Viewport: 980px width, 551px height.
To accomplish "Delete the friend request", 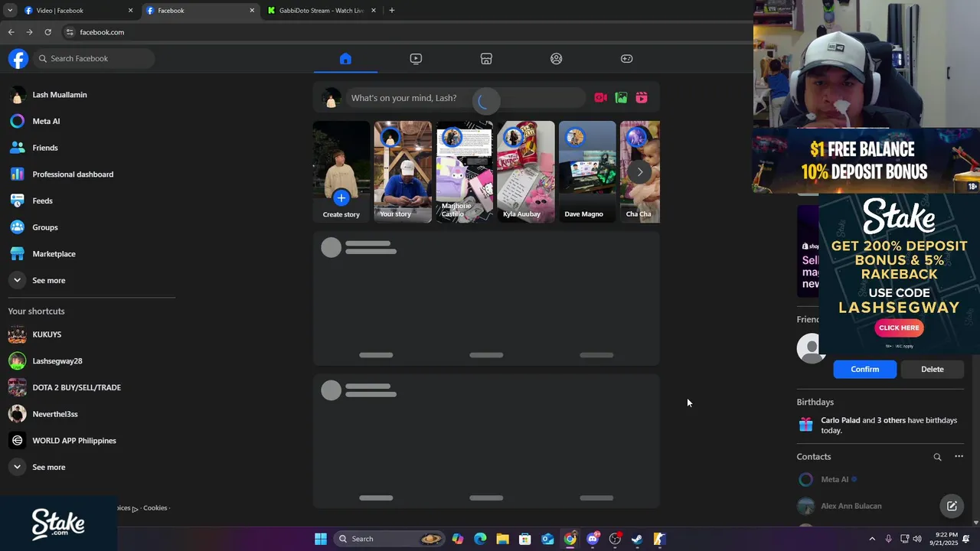I will 933,369.
